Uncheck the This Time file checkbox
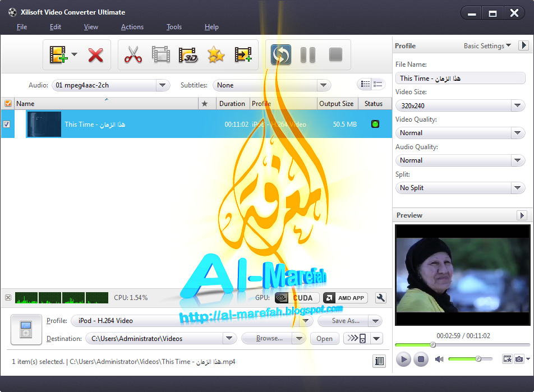Image resolution: width=534 pixels, height=392 pixels. (7, 124)
